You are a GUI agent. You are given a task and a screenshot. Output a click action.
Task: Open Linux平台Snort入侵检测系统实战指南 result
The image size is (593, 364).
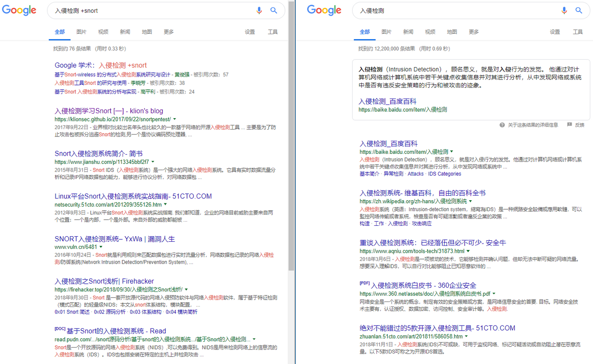click(x=133, y=197)
